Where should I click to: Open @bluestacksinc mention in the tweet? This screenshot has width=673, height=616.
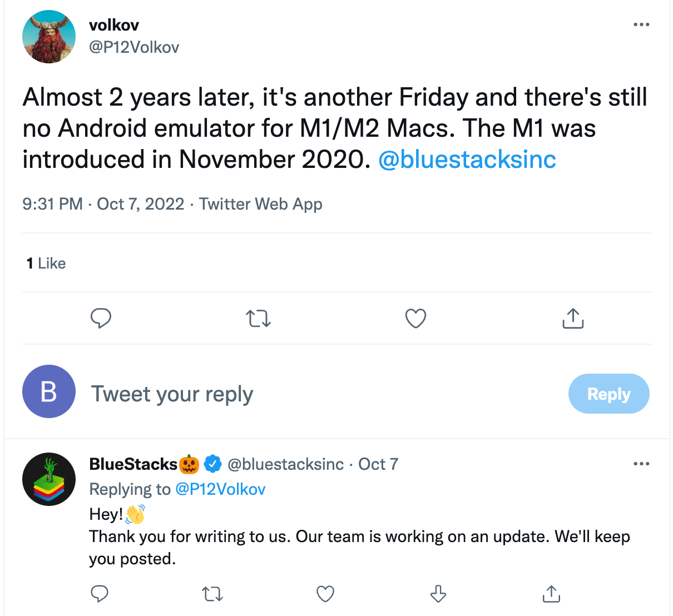coord(467,160)
